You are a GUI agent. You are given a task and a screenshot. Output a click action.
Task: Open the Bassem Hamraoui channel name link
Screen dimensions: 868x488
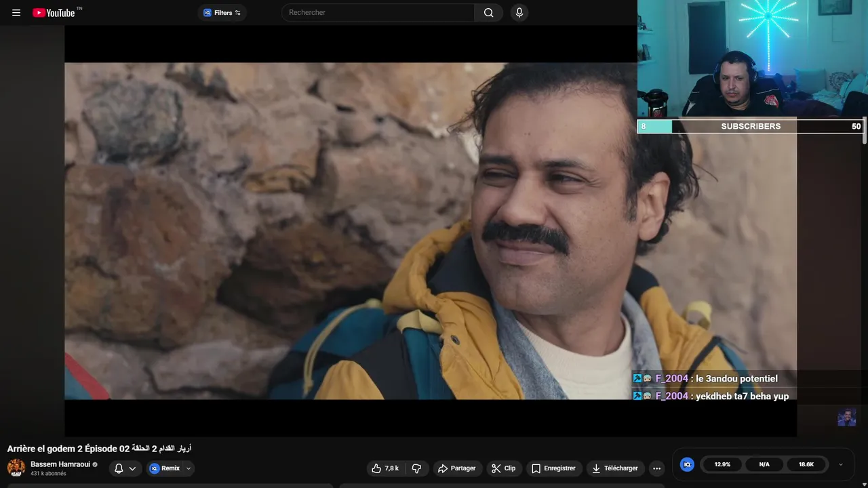tap(60, 464)
